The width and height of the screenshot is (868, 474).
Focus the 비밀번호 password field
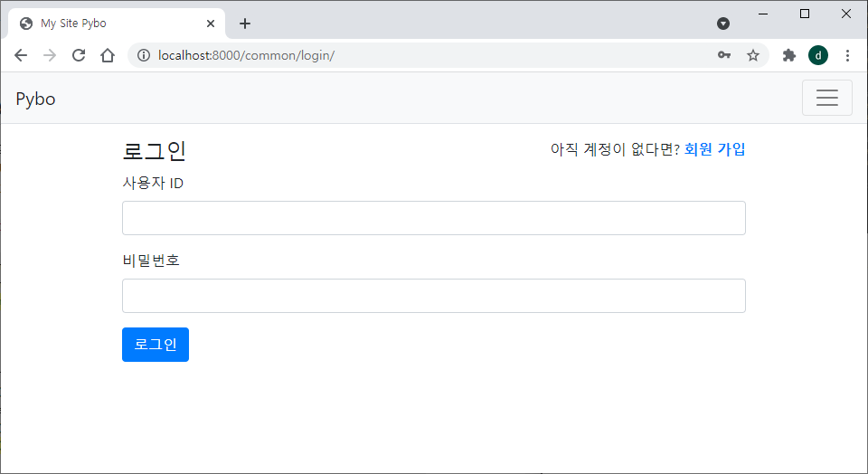pyautogui.click(x=434, y=296)
